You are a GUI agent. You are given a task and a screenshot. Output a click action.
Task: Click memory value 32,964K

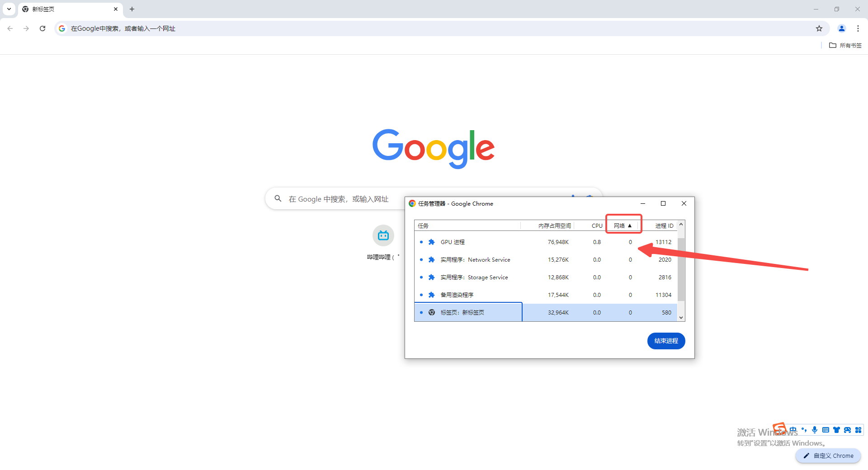(558, 312)
